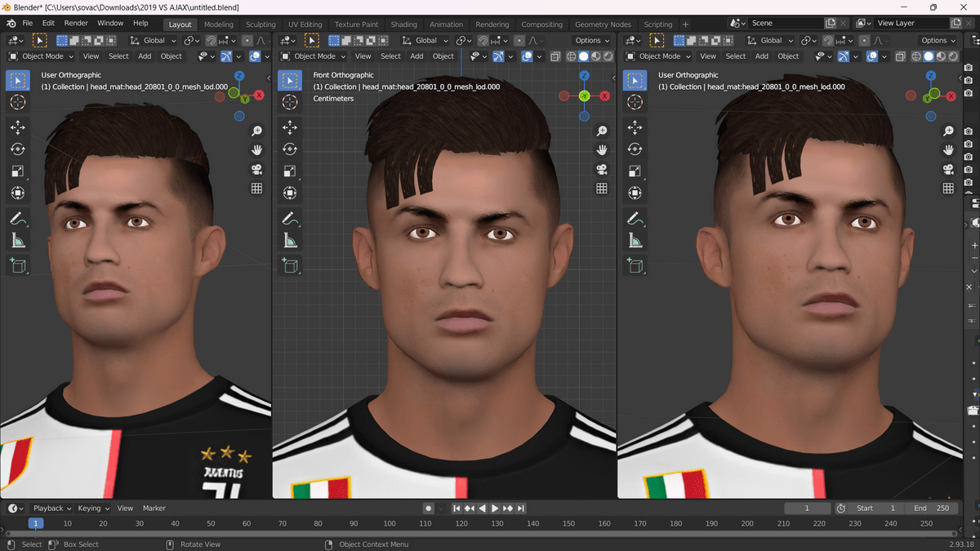
Task: Click the zoom magnifier icon in the right viewport
Action: [x=948, y=131]
